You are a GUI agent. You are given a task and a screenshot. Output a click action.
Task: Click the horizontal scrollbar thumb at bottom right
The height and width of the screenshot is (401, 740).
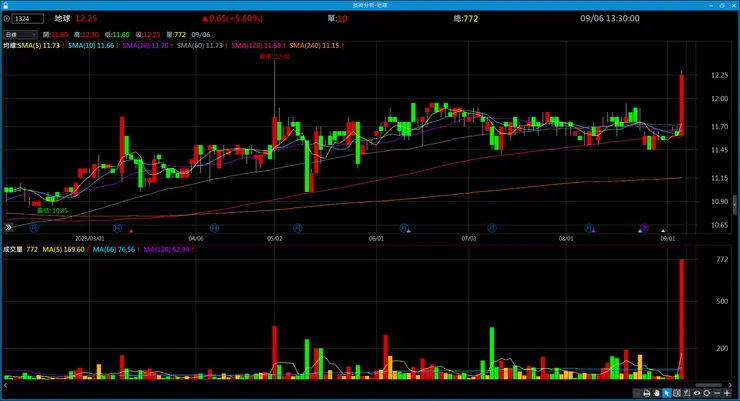point(708,385)
